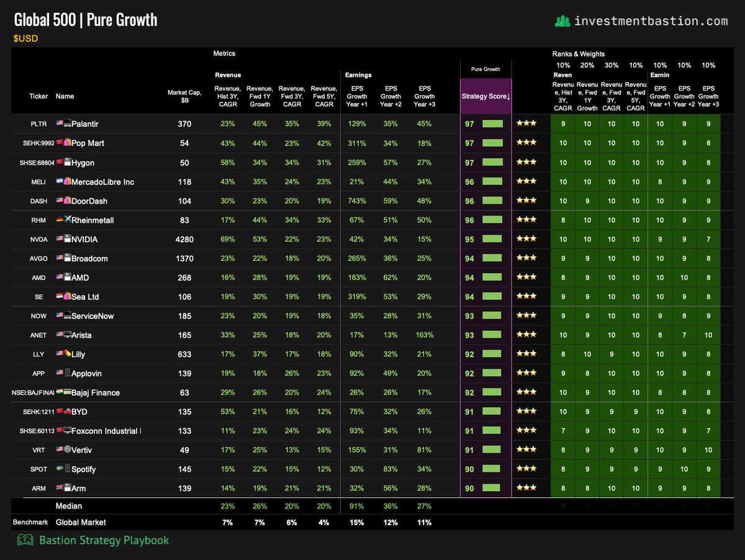Click the 1370 market cap value for Broadcom
Viewport: 745px width, 560px height.
[x=184, y=258]
